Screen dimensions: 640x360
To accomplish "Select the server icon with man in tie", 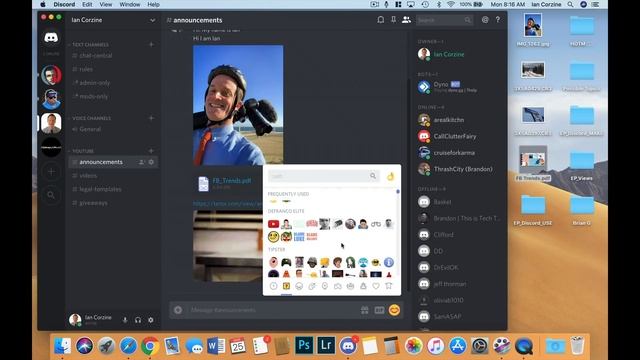I will click(x=51, y=123).
